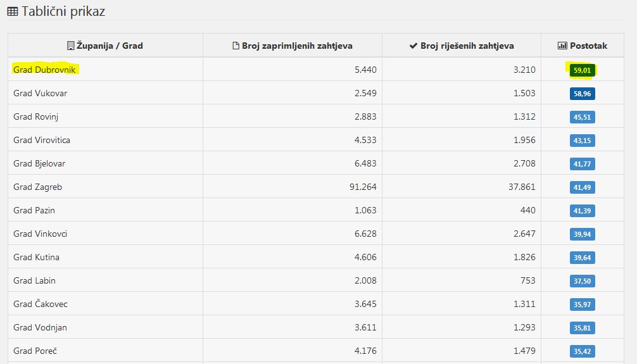Click the table icon beside Tablični prikaz

12,11
